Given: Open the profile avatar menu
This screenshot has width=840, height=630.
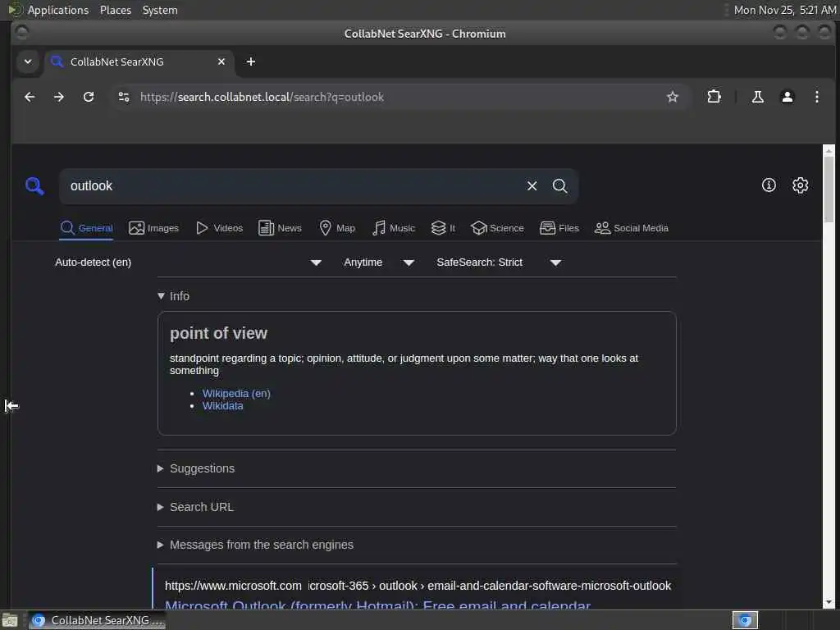Looking at the screenshot, I should (x=787, y=97).
